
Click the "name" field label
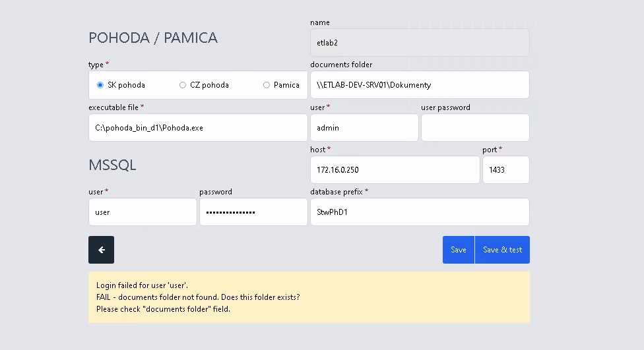(320, 22)
